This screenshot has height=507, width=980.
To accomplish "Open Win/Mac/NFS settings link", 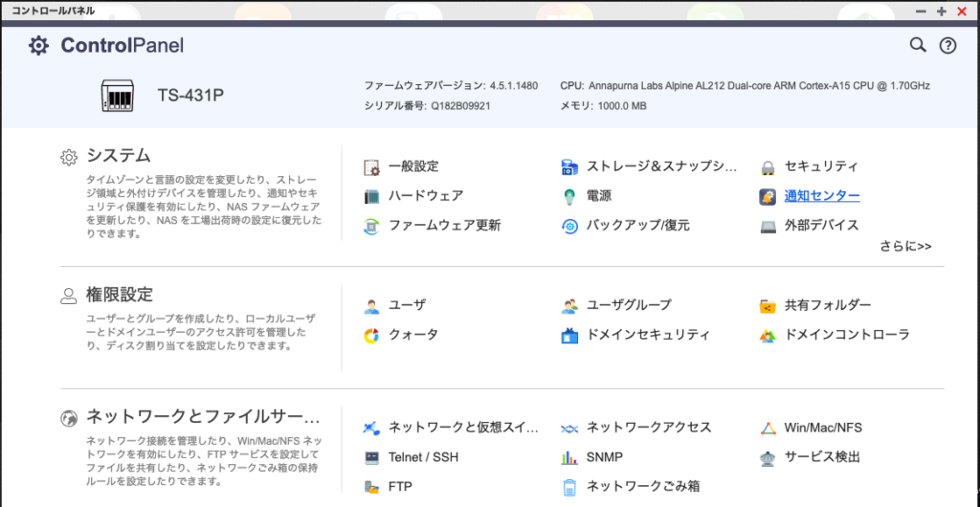I will pyautogui.click(x=823, y=428).
